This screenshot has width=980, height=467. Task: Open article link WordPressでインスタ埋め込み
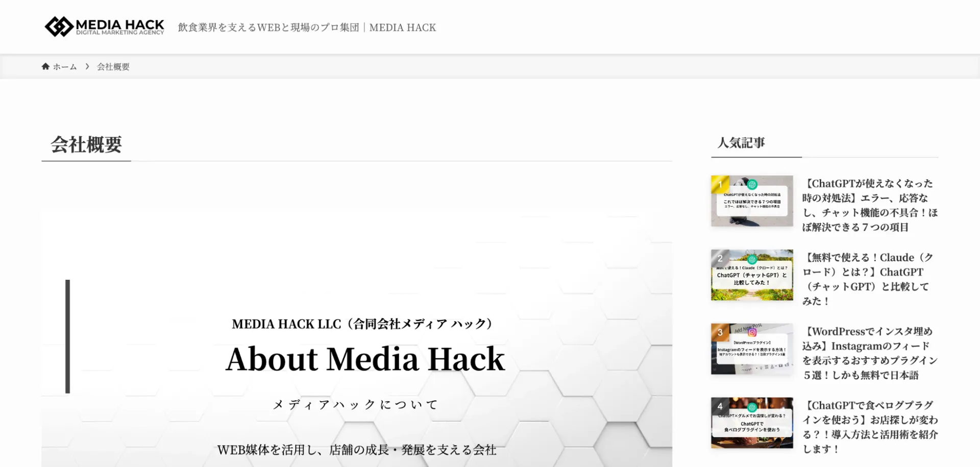(870, 353)
